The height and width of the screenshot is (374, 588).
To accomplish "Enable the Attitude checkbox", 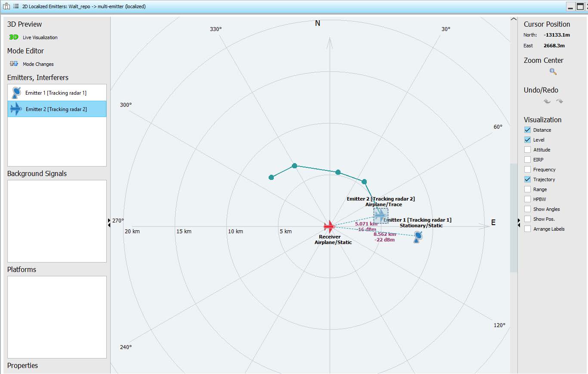I will click(x=527, y=150).
